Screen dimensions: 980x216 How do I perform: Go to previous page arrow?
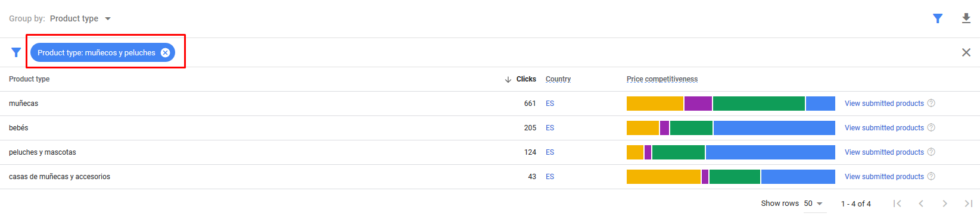pyautogui.click(x=921, y=204)
